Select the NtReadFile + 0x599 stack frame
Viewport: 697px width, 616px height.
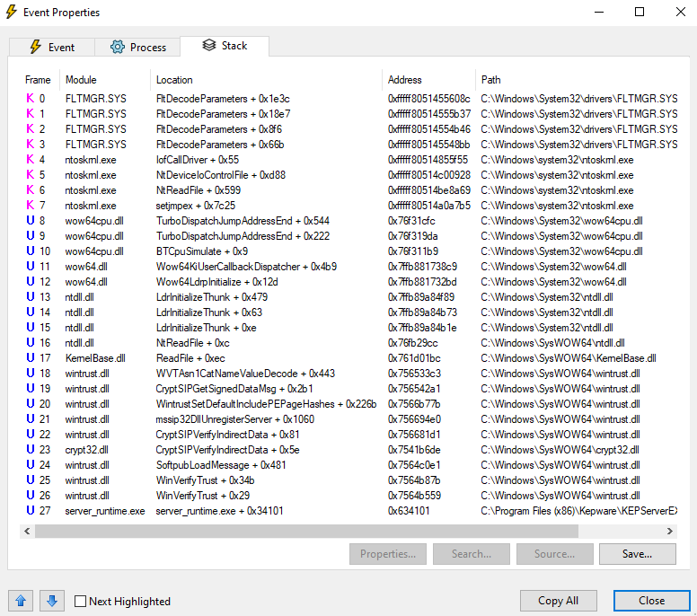(198, 190)
